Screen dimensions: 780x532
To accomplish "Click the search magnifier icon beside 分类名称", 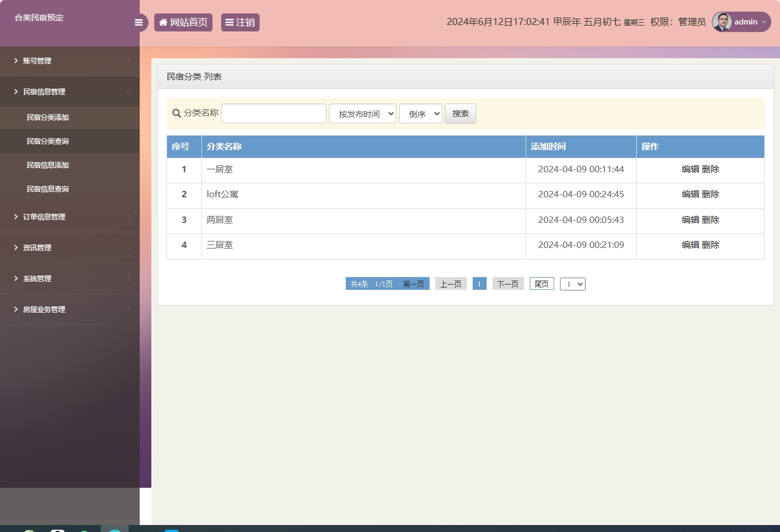I will tap(176, 114).
